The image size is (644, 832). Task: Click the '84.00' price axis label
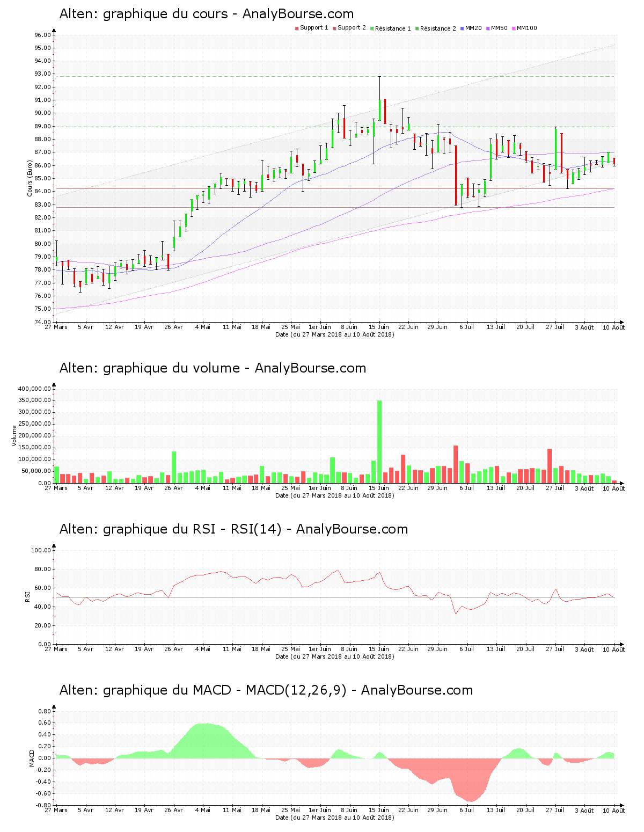pyautogui.click(x=42, y=192)
